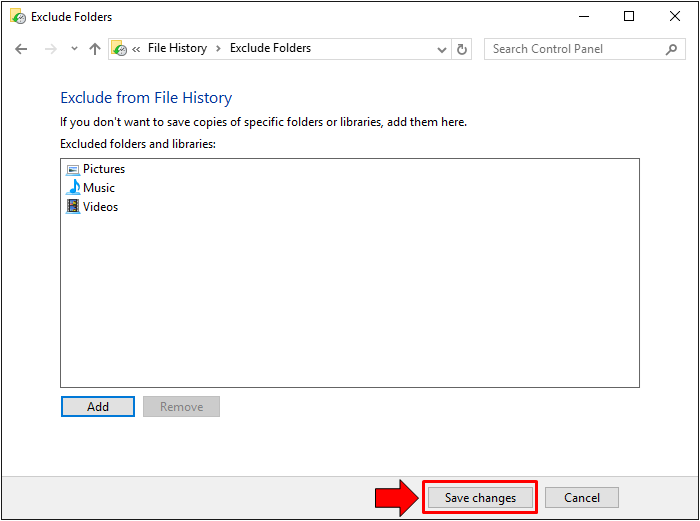Click the Back navigation arrow
This screenshot has height=521, width=700.
point(21,49)
